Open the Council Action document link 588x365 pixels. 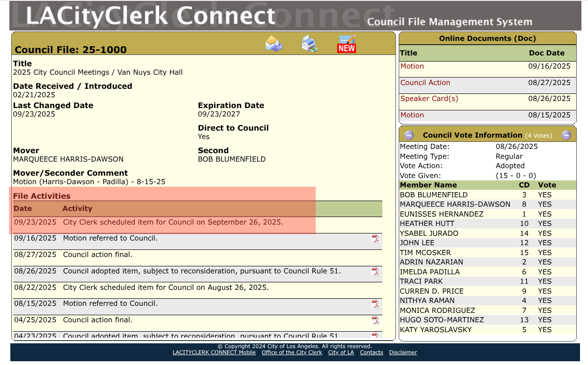[425, 83]
